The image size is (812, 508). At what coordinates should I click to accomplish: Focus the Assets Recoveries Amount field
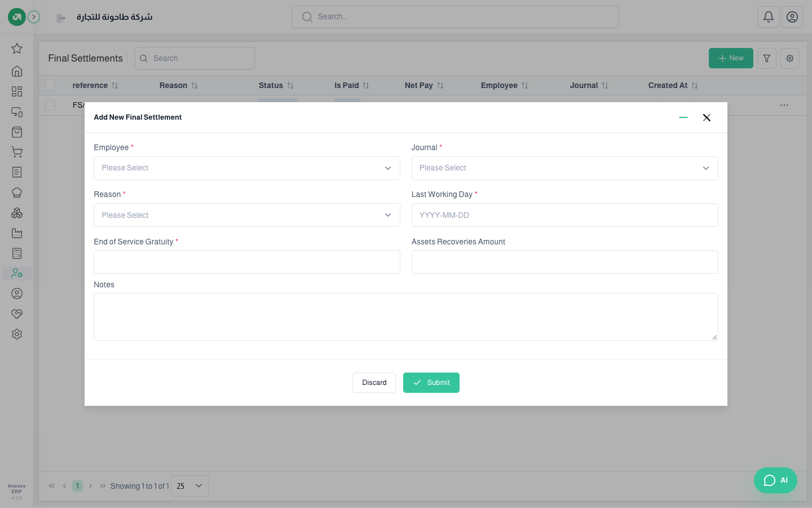coord(564,262)
